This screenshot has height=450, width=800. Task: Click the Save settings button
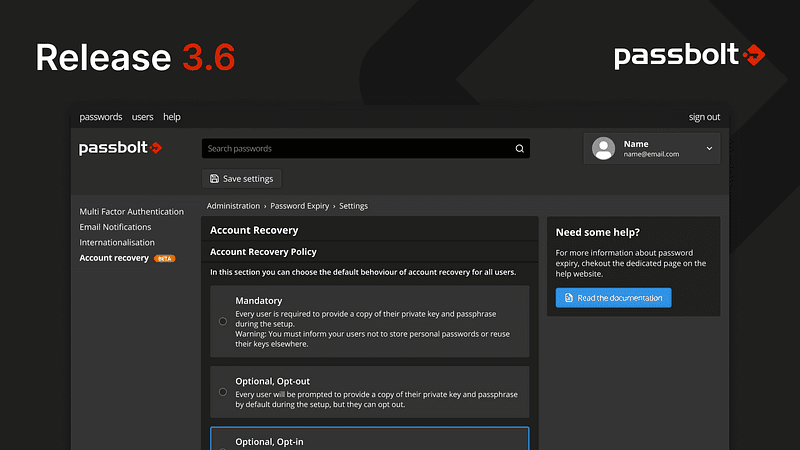tap(242, 179)
